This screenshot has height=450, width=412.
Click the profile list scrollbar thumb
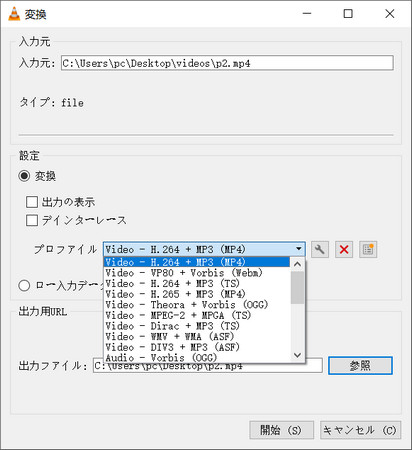pos(297,288)
